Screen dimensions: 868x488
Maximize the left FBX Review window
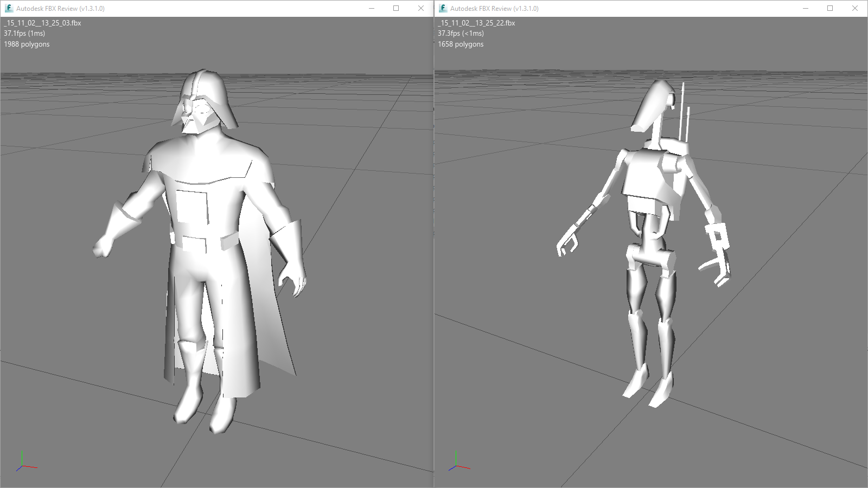(396, 8)
